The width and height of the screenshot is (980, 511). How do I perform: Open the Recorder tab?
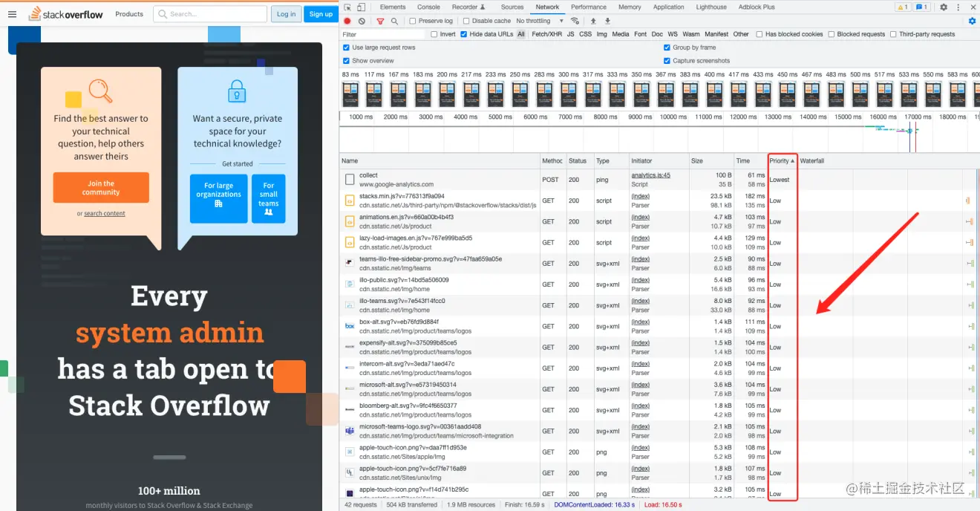click(468, 7)
